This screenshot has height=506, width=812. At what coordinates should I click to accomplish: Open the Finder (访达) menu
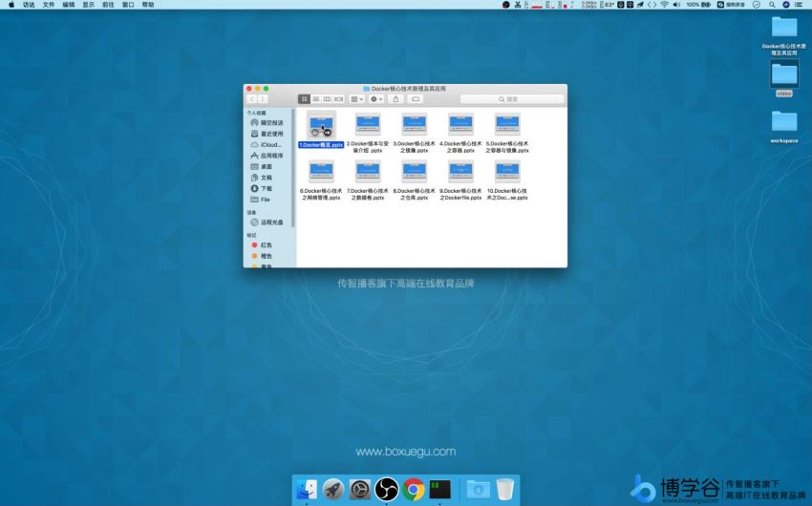pyautogui.click(x=29, y=5)
